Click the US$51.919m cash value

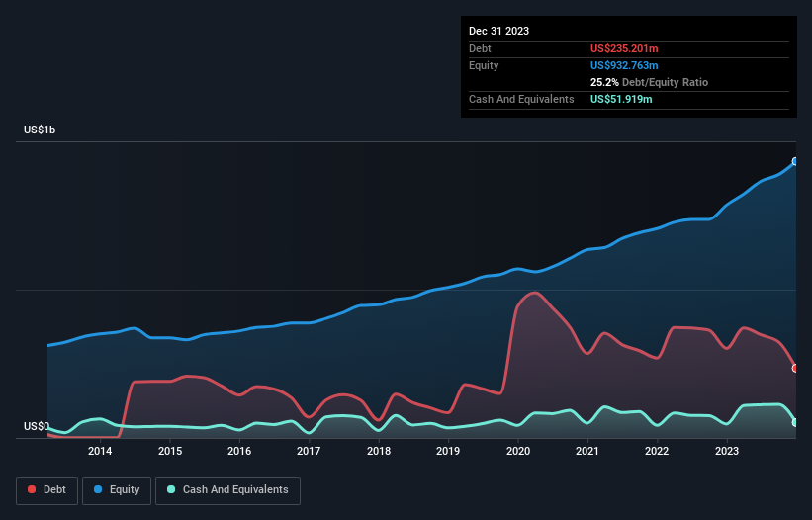pos(621,99)
